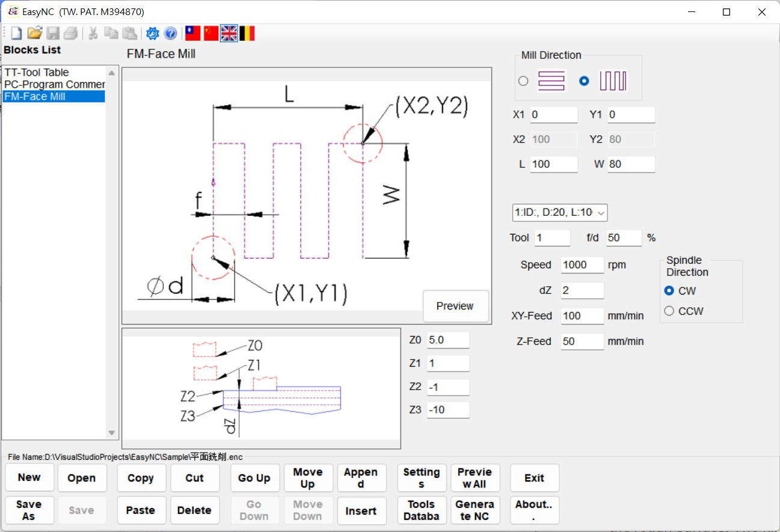780x532 pixels.
Task: Click the About button
Action: point(534,510)
